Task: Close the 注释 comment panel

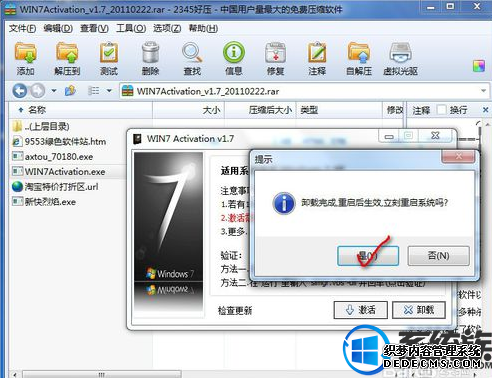Action: tap(485, 110)
